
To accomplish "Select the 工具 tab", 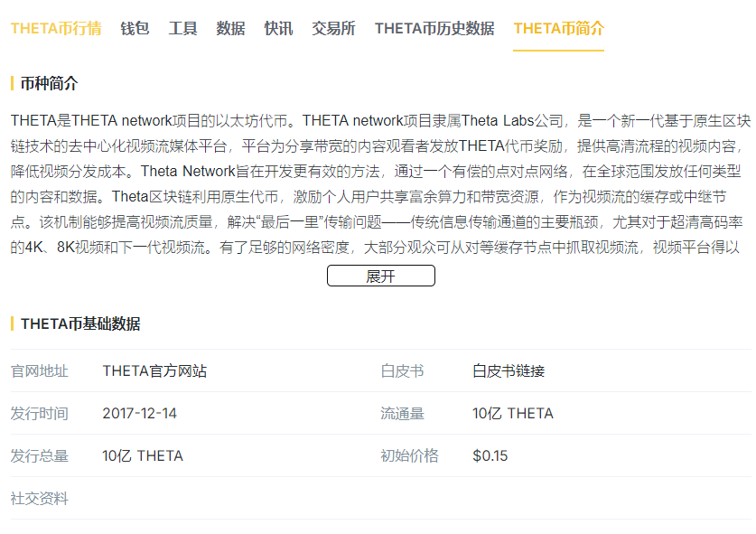I will [182, 28].
